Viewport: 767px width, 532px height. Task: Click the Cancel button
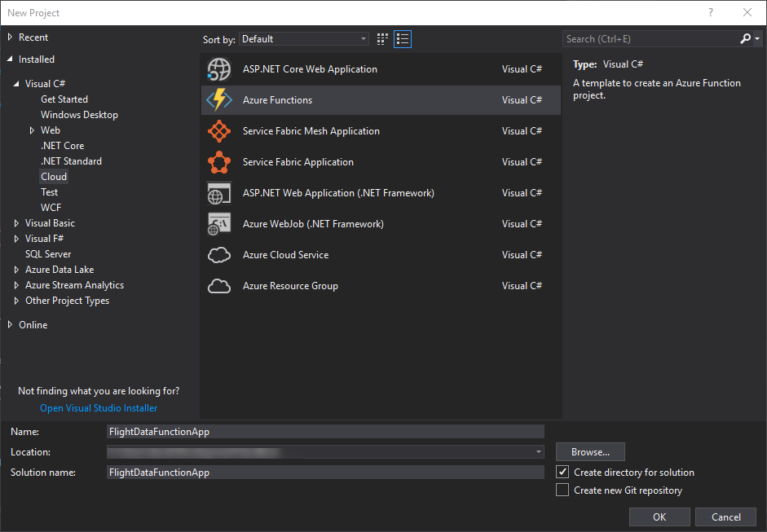coord(726,517)
